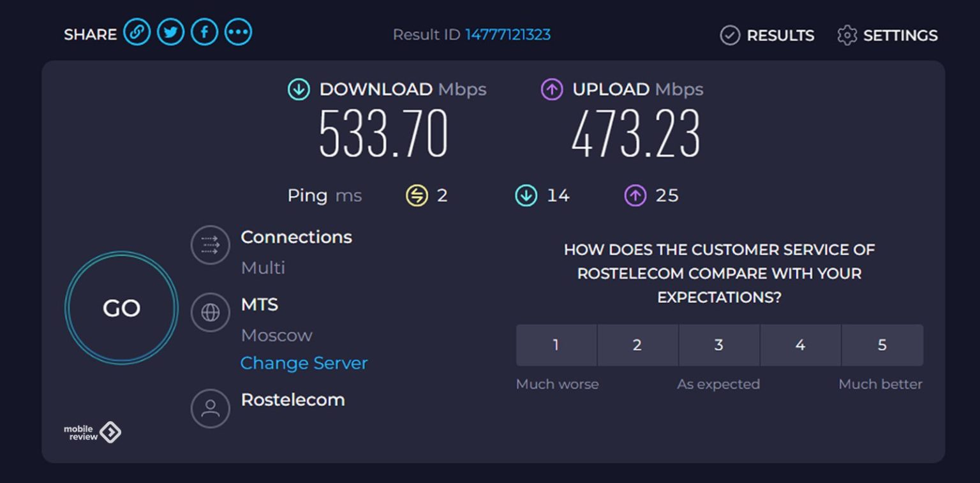
Task: Select rating 3 as expected
Action: [x=718, y=345]
